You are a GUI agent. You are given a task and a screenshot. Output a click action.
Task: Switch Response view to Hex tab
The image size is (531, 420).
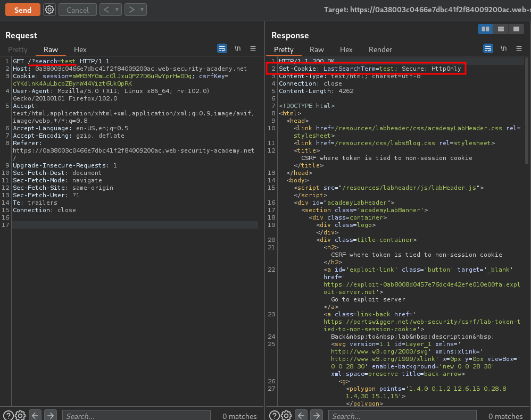tap(346, 49)
